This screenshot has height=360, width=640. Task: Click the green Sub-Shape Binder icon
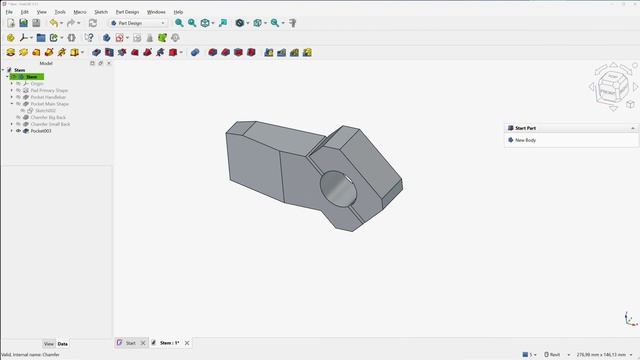162,38
